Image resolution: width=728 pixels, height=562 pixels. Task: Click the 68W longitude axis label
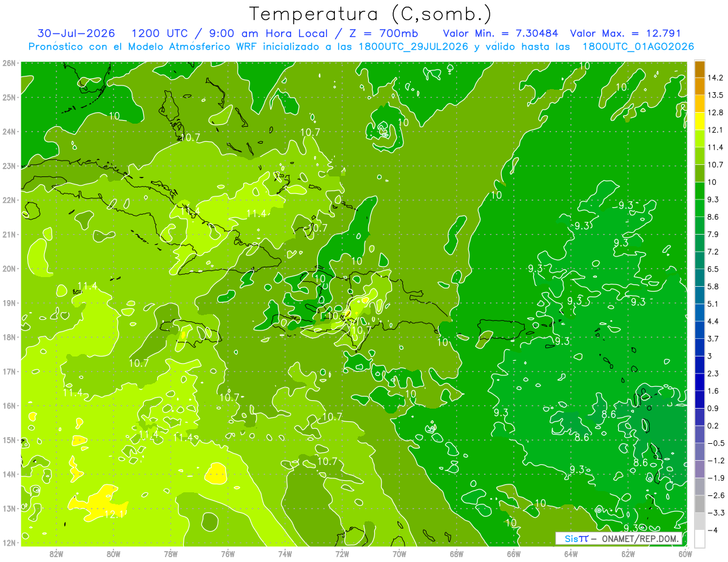[457, 554]
